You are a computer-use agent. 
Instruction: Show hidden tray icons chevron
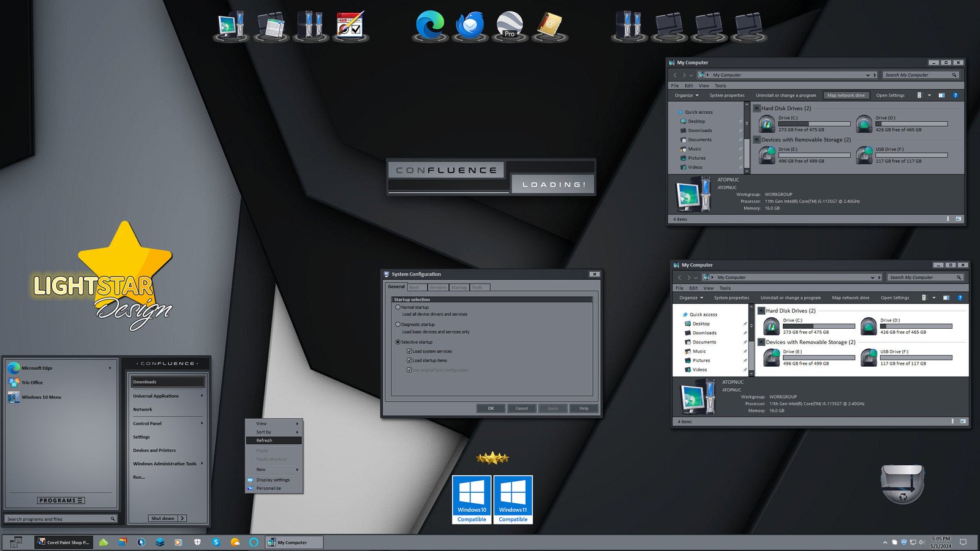pos(884,542)
